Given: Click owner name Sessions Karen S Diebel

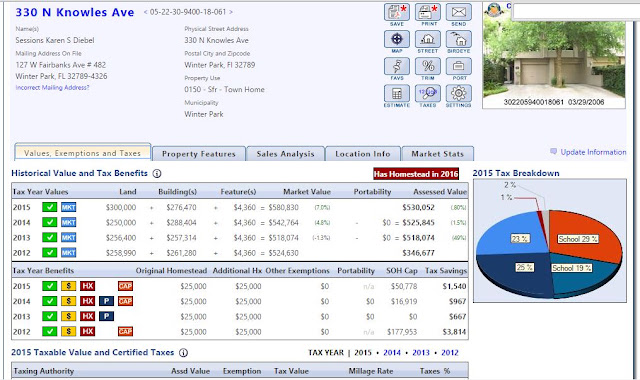Looking at the screenshot, I should 55,40.
